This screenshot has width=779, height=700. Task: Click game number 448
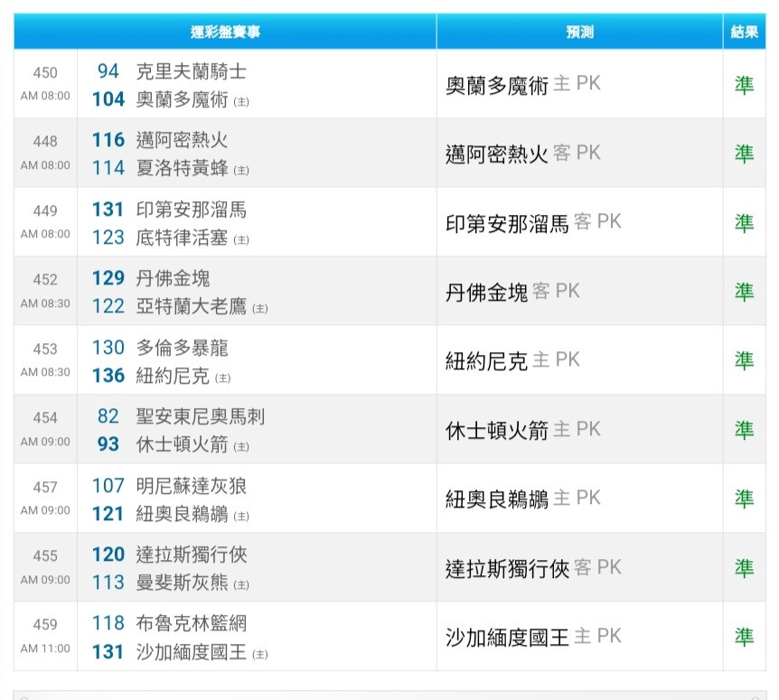[45, 142]
